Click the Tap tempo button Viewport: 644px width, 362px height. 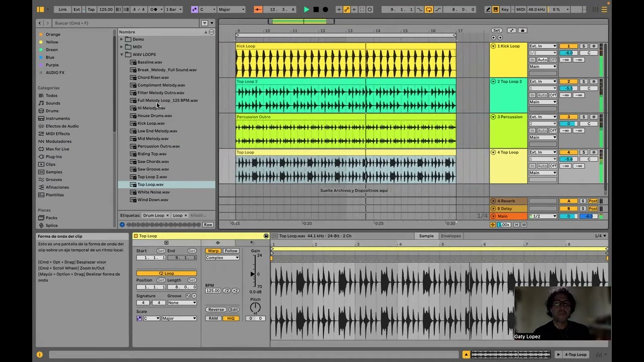[x=91, y=10]
